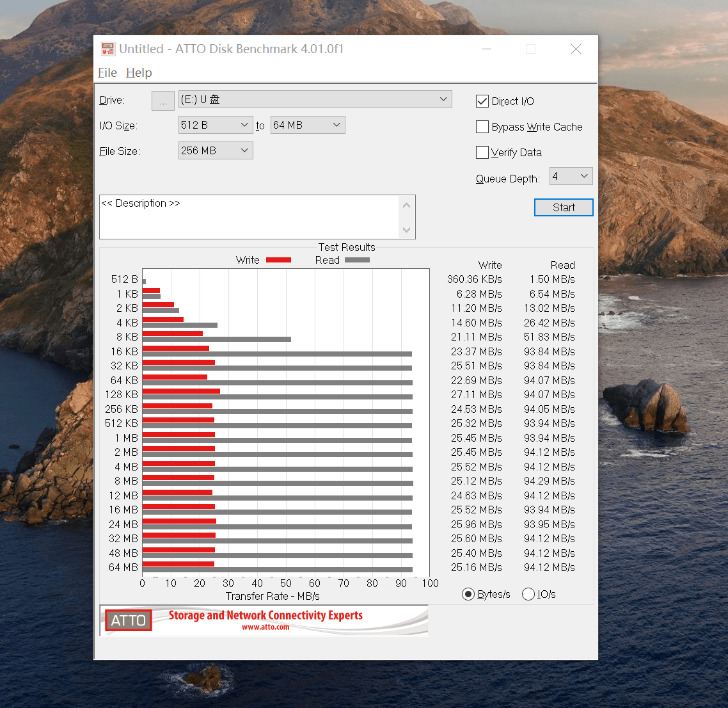Open the 64 MB maximum I/O size dropdown
728x708 pixels.
coord(307,125)
